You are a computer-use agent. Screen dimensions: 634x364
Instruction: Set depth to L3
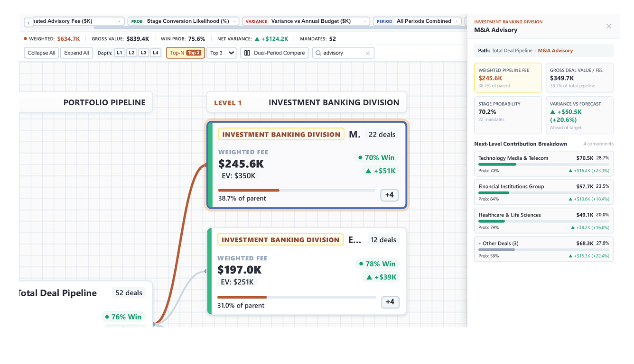tap(143, 53)
